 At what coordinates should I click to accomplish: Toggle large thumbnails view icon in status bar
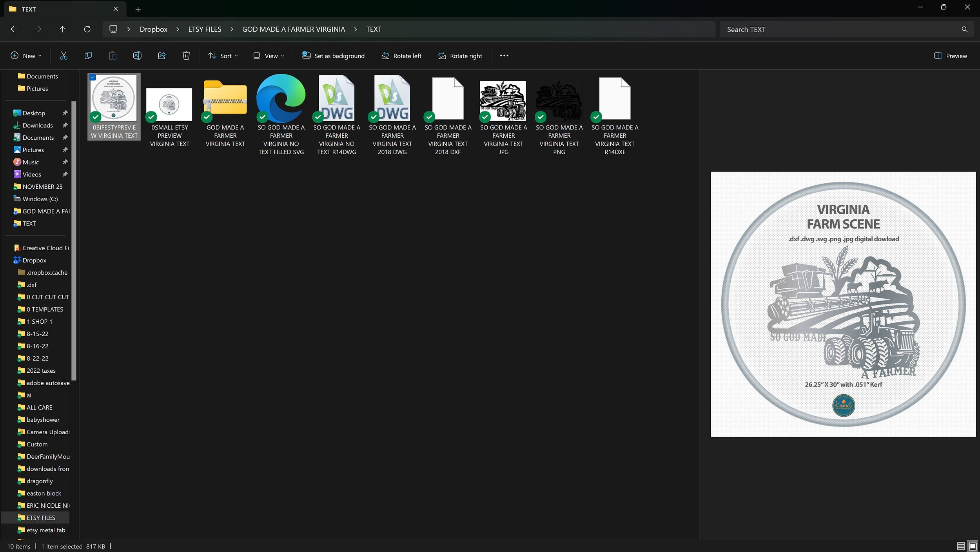coord(973,546)
